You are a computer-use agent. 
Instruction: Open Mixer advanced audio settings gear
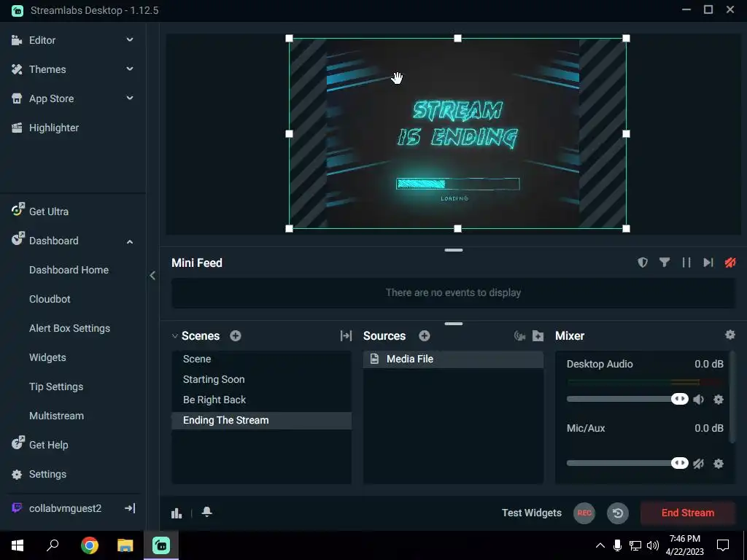pyautogui.click(x=729, y=335)
